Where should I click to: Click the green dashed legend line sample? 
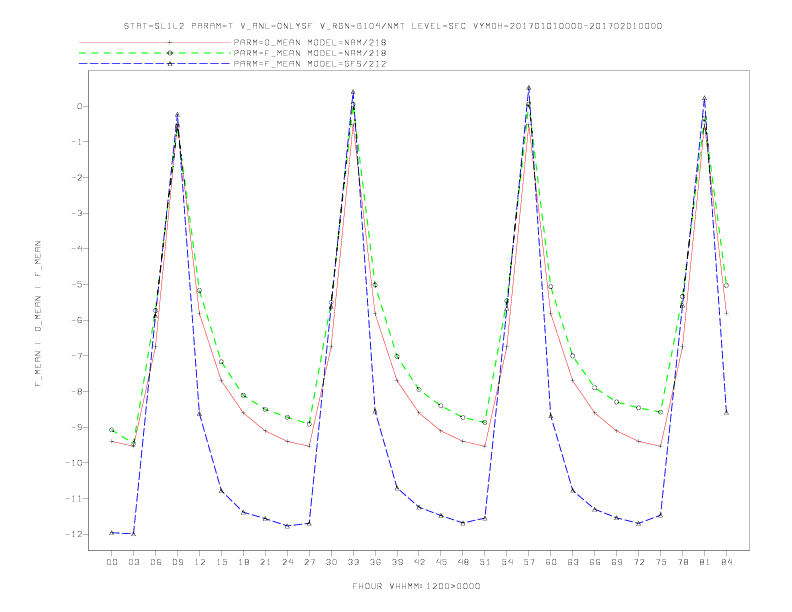pos(155,53)
